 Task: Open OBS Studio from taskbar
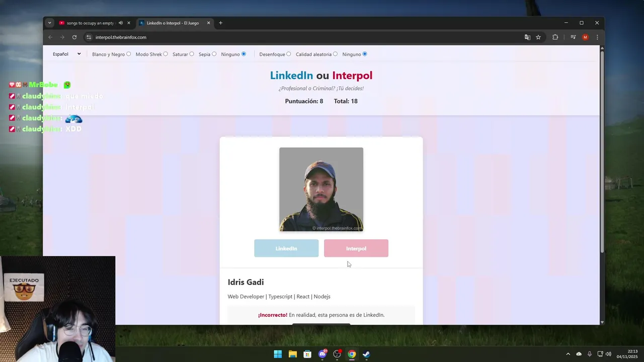pos(337,354)
